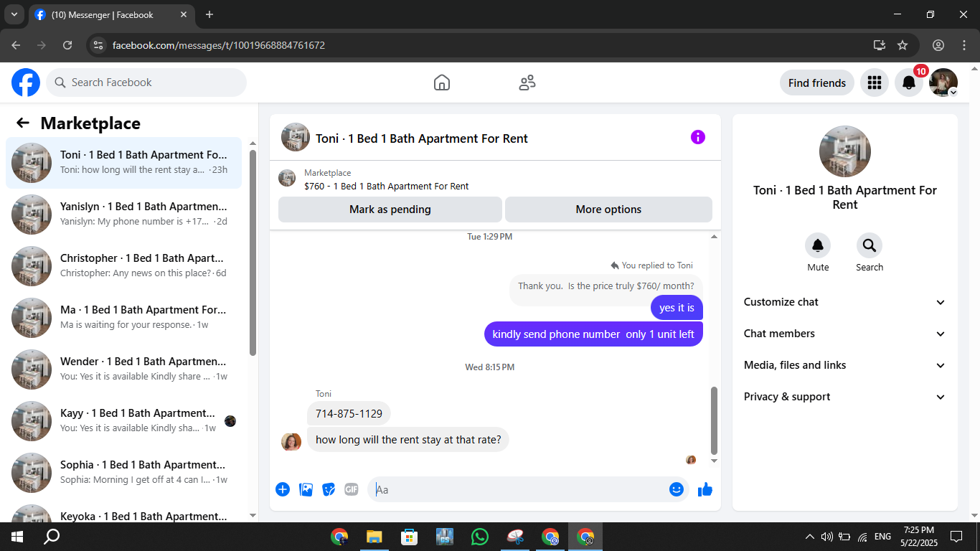Click the chat header title Toni

click(x=422, y=138)
